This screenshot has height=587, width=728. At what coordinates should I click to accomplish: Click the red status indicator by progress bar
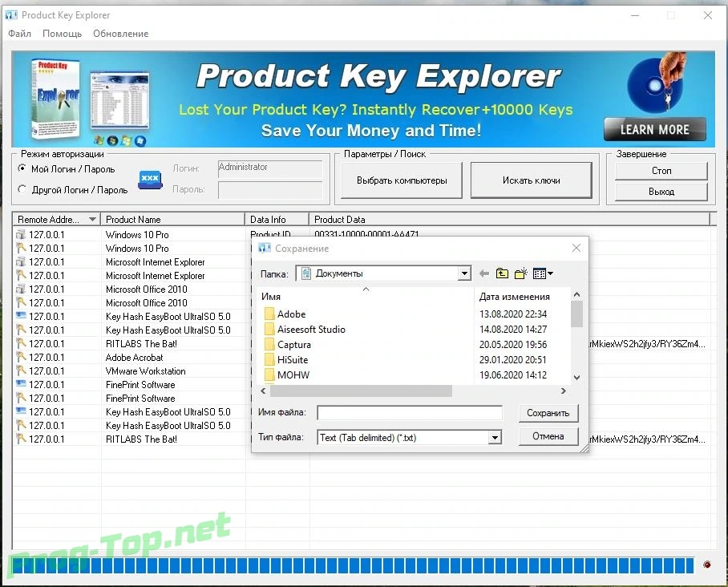[x=706, y=565]
